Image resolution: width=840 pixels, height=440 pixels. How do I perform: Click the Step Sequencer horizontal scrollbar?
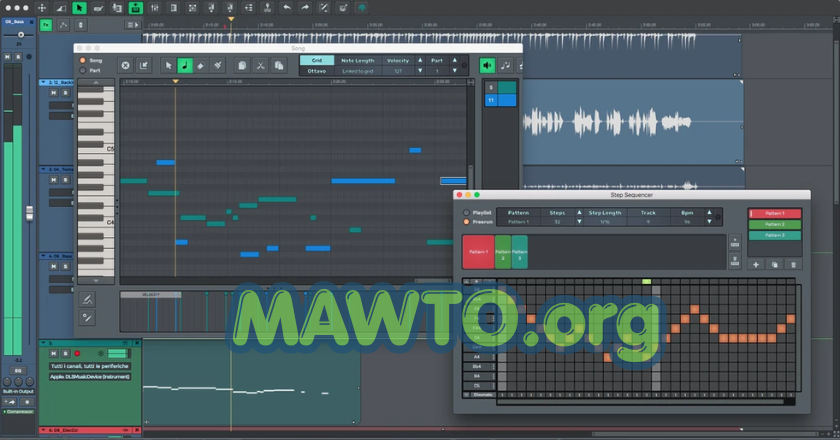(640, 401)
